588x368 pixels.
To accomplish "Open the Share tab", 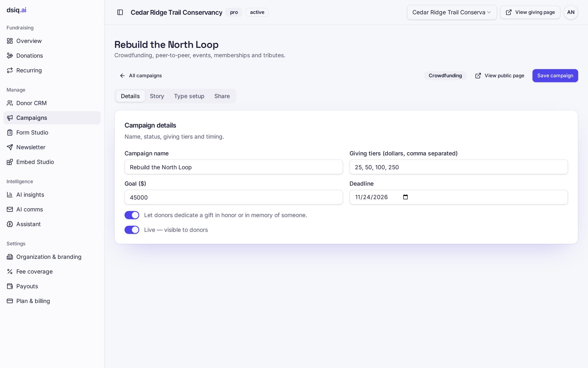I will tap(222, 96).
